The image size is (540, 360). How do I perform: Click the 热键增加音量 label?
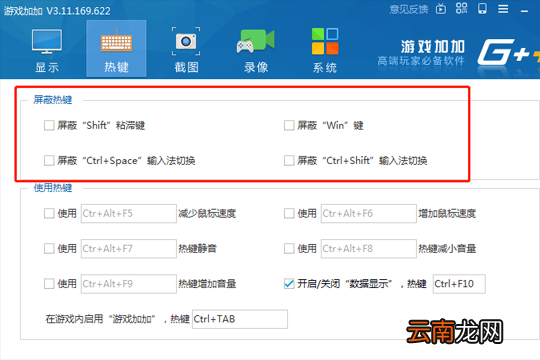(207, 284)
